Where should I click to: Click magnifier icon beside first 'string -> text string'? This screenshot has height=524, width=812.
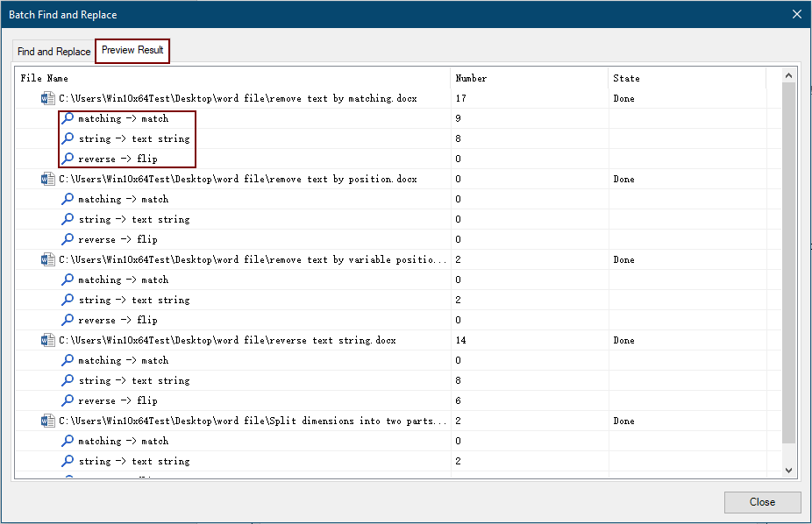[68, 138]
